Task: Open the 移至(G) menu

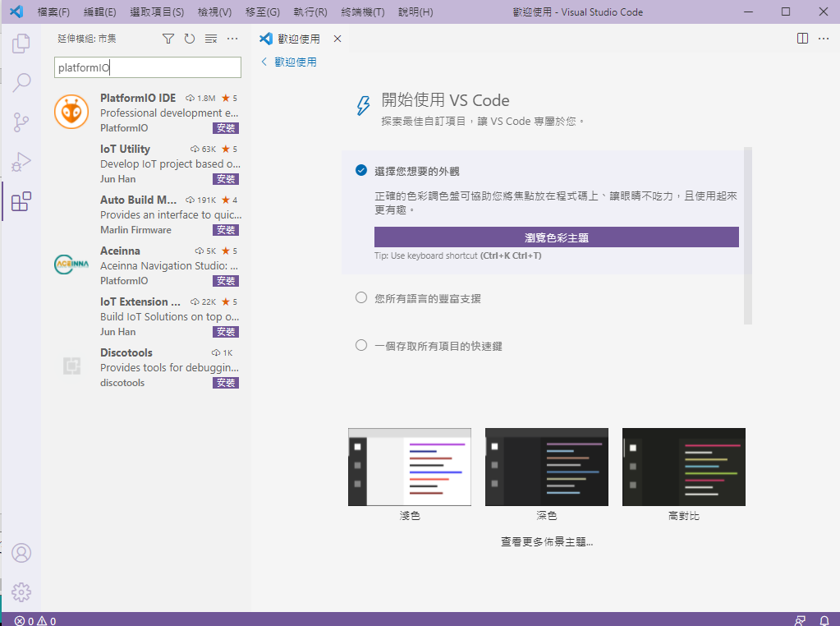Action: coord(263,12)
